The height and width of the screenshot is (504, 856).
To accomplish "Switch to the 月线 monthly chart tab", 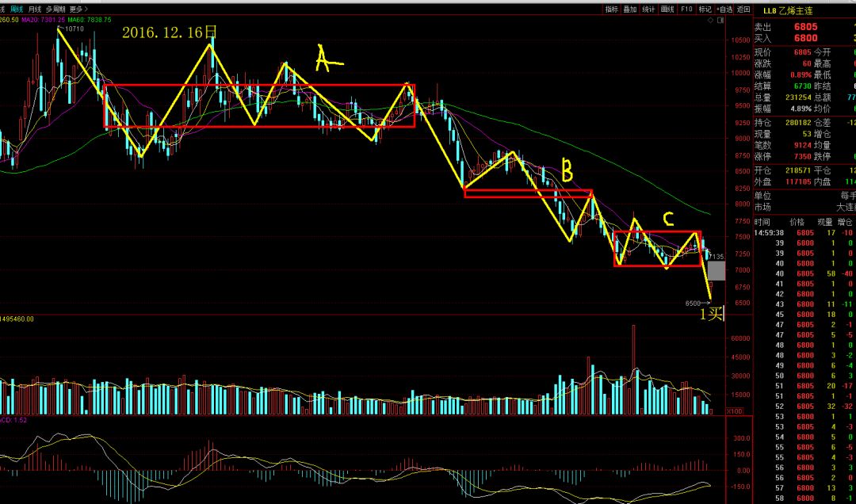I will point(34,10).
